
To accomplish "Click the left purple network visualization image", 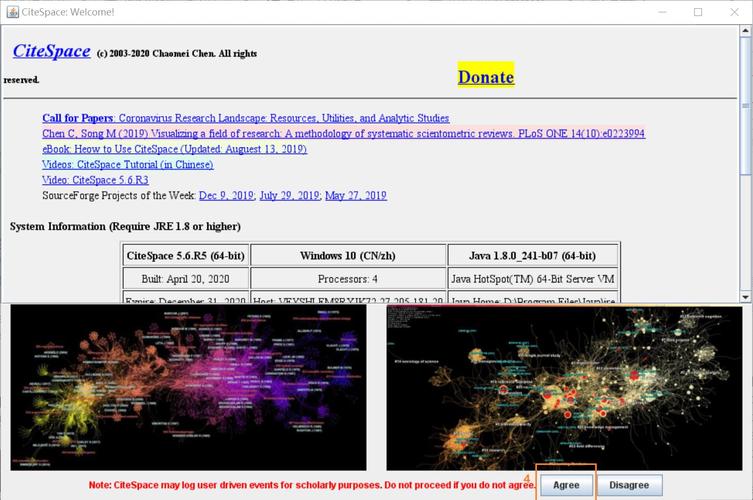I will 188,388.
